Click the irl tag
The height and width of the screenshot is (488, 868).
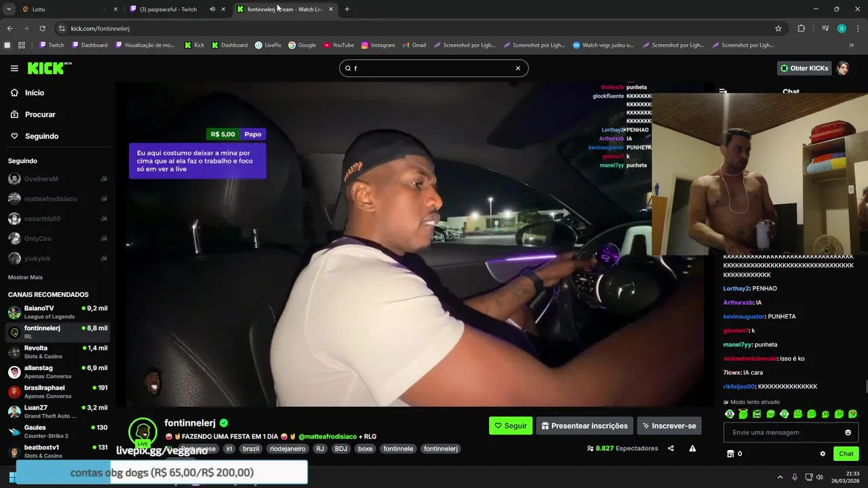click(229, 449)
